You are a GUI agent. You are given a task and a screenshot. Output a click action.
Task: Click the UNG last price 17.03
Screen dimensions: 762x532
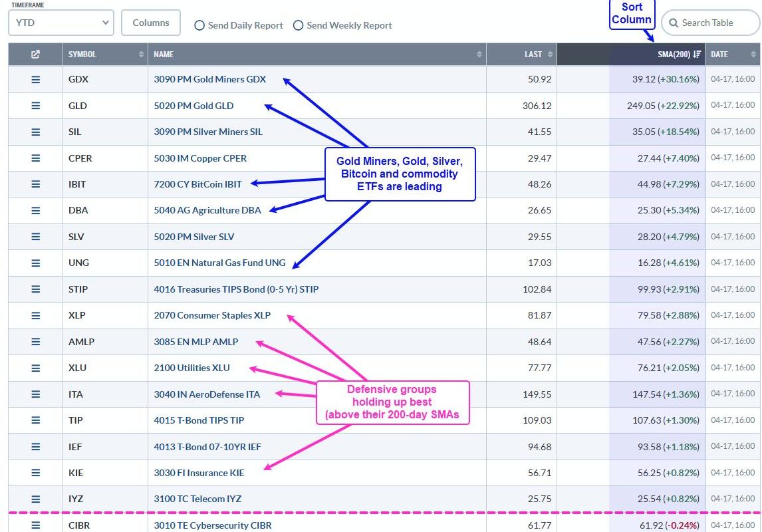[539, 263]
